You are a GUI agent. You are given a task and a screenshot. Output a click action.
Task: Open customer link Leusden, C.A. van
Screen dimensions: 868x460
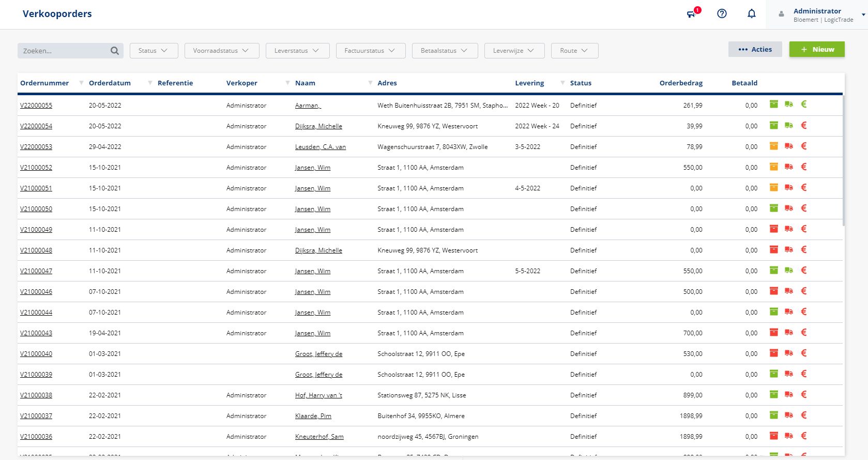point(320,147)
